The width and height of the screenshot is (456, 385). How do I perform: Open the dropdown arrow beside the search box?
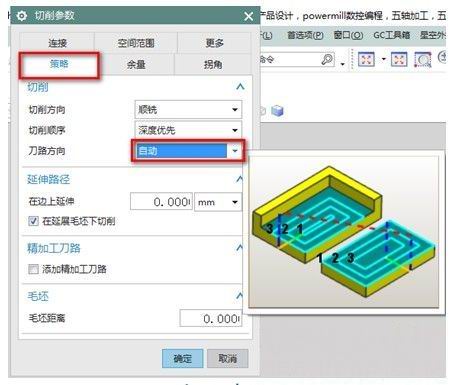(x=342, y=64)
